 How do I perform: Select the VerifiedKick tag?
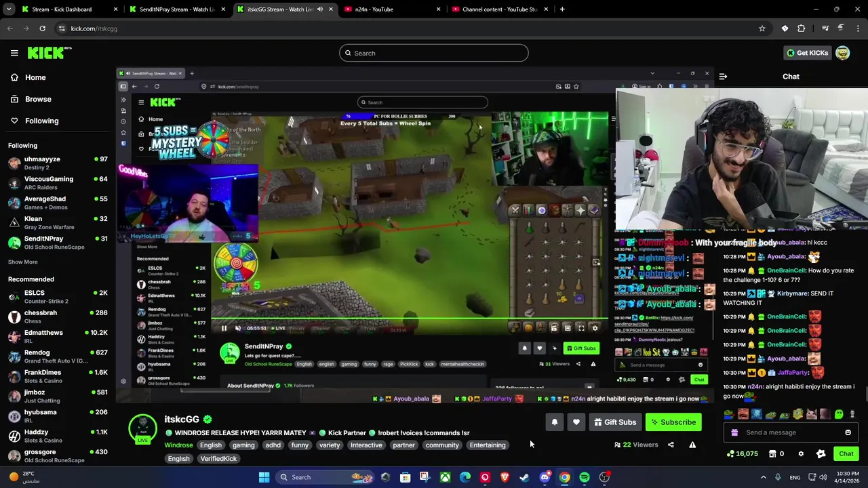[218, 459]
